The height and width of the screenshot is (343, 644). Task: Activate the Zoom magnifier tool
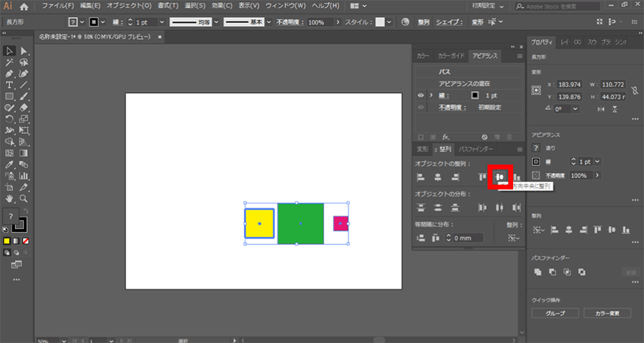coord(24,198)
